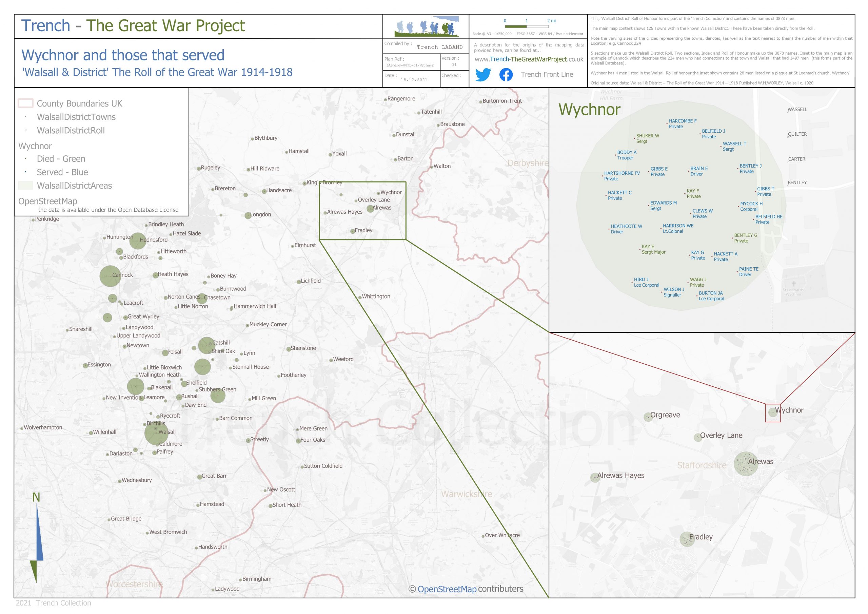Image resolution: width=868 pixels, height=614 pixels.
Task: Click the WalsallDistrictAreas green color swatch
Action: [x=25, y=186]
